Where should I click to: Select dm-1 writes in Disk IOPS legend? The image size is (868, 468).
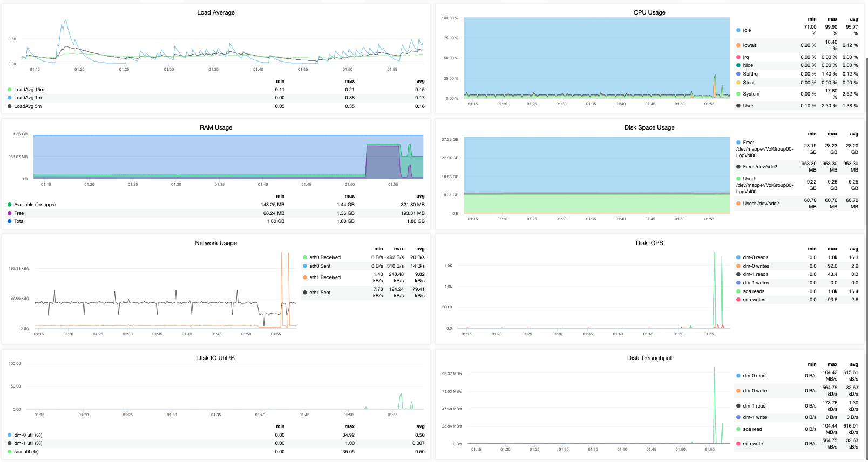(x=756, y=283)
